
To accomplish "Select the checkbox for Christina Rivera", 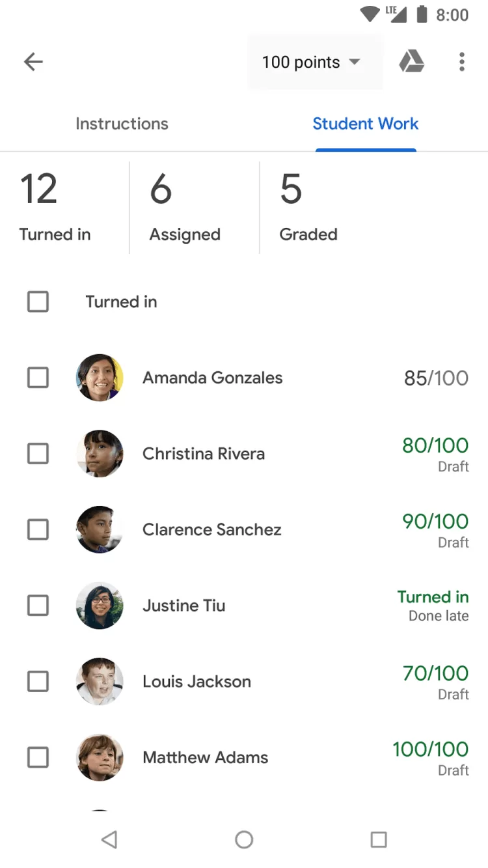I will point(38,454).
